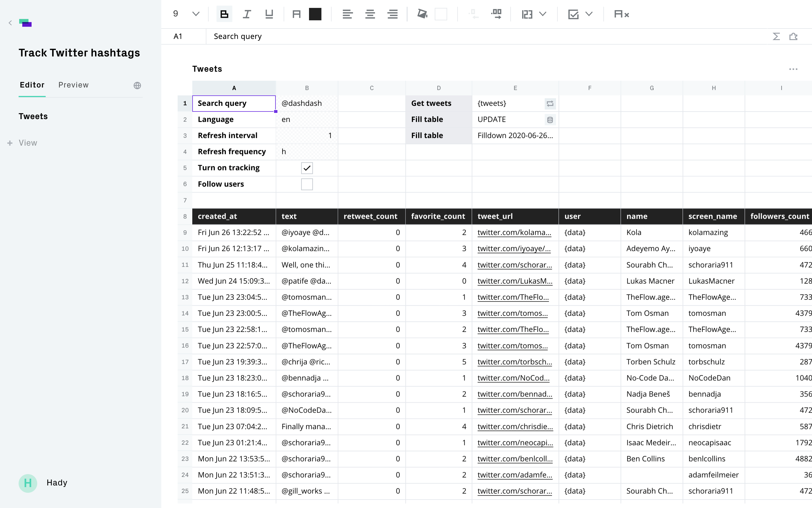Image resolution: width=812 pixels, height=508 pixels.
Task: Click the View add-label in sidebar
Action: (x=28, y=143)
